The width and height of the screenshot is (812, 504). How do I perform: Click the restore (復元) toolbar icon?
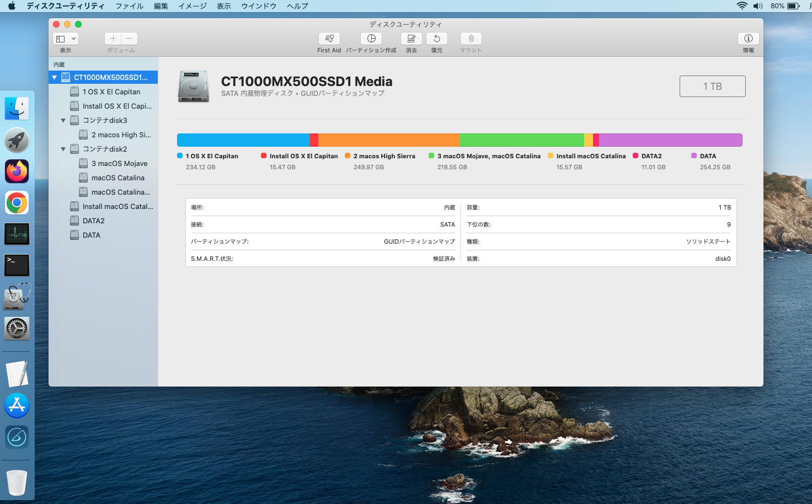(x=437, y=39)
